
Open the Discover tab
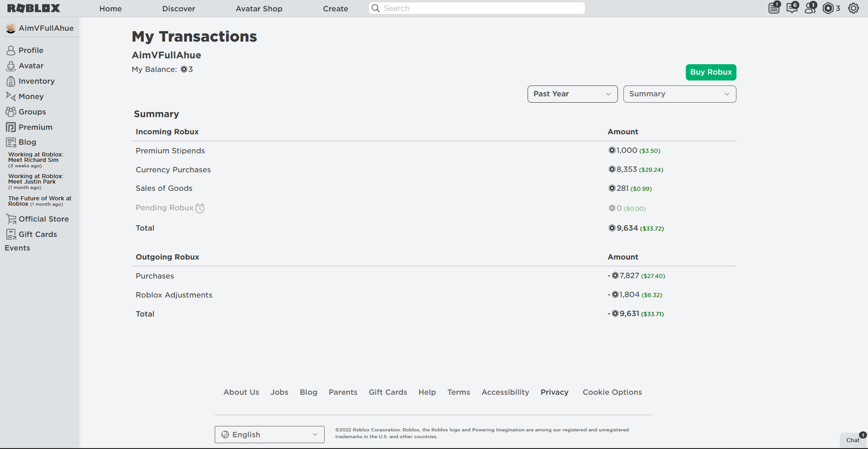tap(179, 9)
